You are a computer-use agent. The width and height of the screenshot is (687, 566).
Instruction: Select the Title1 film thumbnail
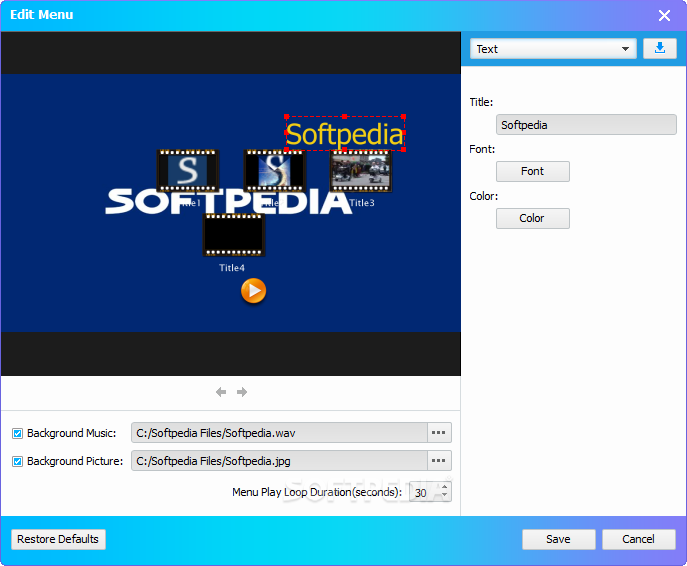(188, 171)
